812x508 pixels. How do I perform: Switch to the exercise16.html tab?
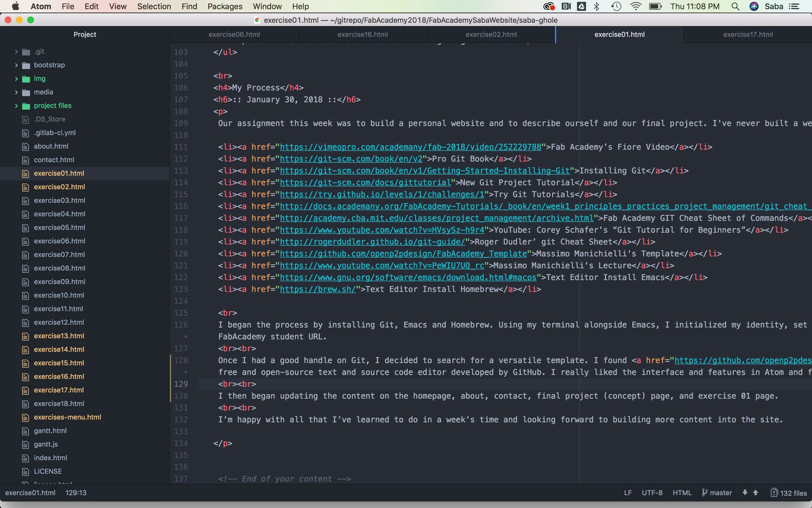362,34
